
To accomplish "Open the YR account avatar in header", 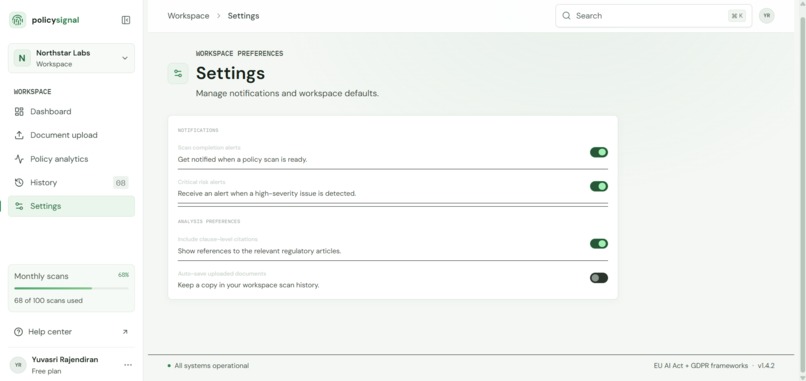I will click(766, 16).
